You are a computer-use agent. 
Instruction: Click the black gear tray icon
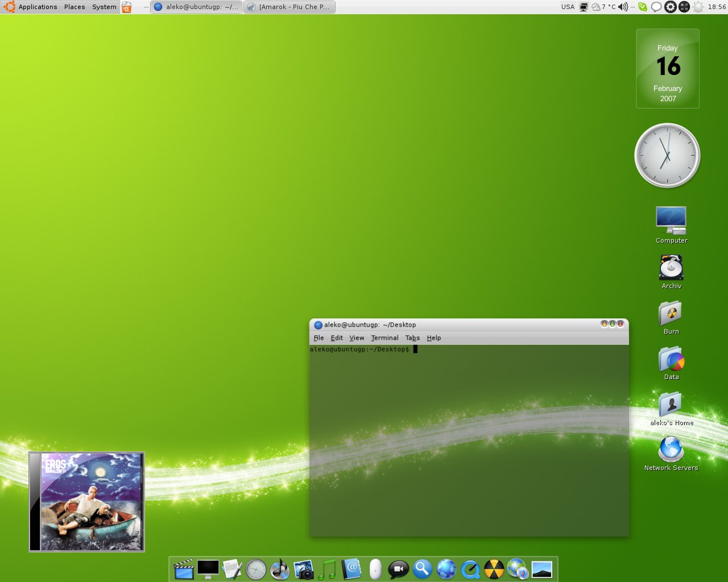point(671,7)
